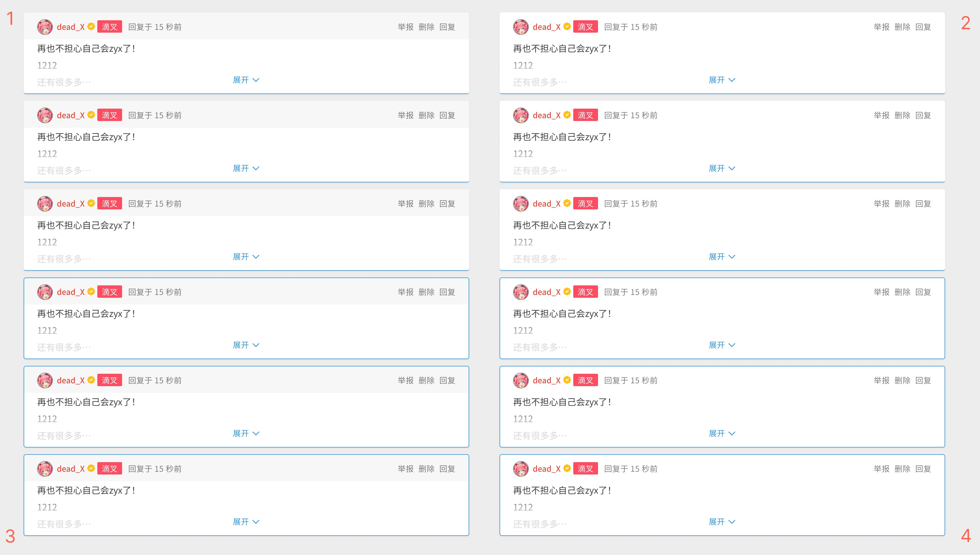Expand the left column's third comment
The image size is (980, 555).
tap(246, 257)
